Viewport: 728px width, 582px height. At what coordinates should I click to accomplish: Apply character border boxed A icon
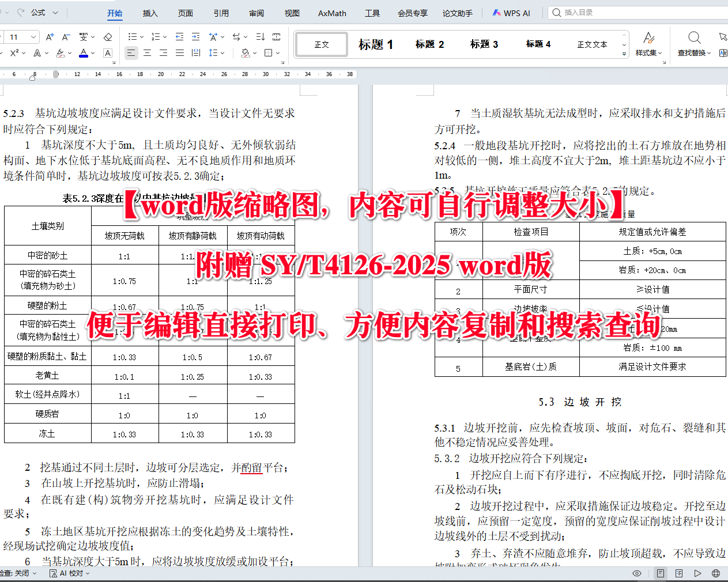108,53
